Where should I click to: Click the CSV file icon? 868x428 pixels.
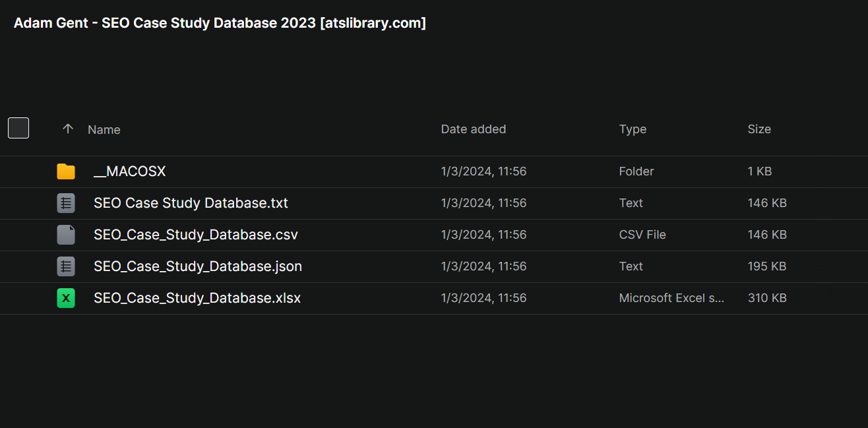[x=66, y=235]
